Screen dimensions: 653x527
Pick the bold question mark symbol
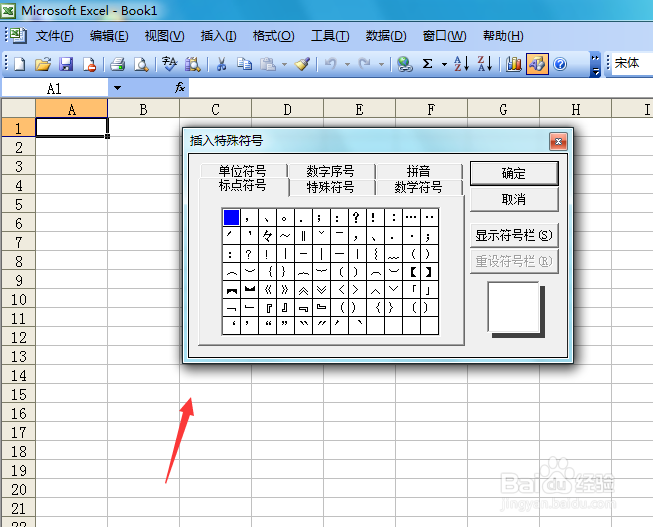tap(356, 217)
